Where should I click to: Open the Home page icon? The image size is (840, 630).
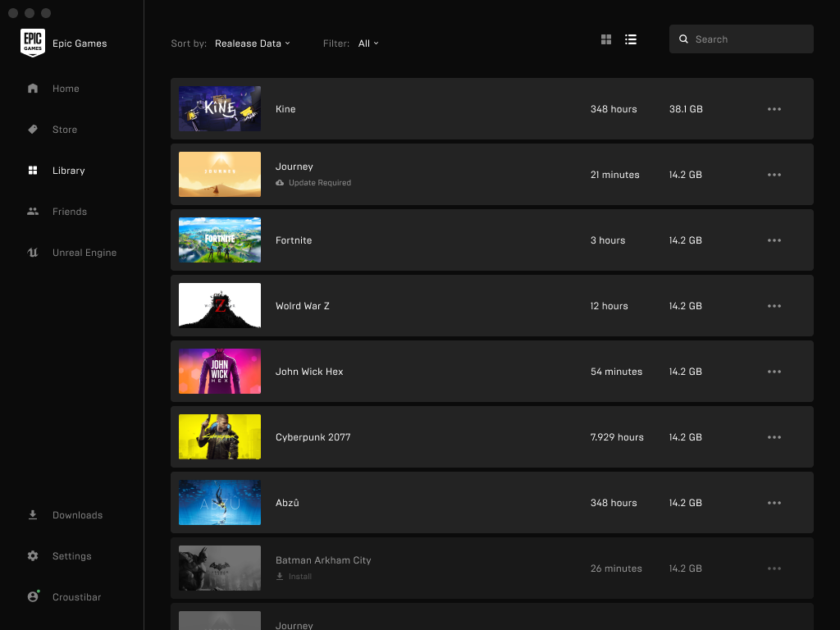(x=33, y=89)
